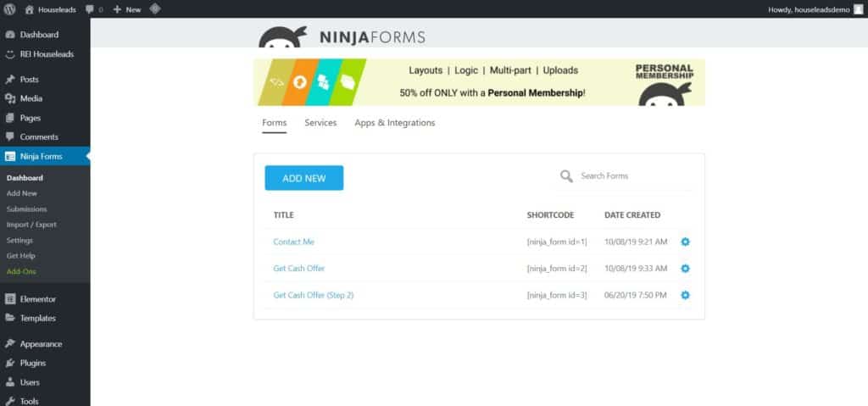
Task: Open the Get Cash Offer (Step 2) form
Action: (x=314, y=295)
